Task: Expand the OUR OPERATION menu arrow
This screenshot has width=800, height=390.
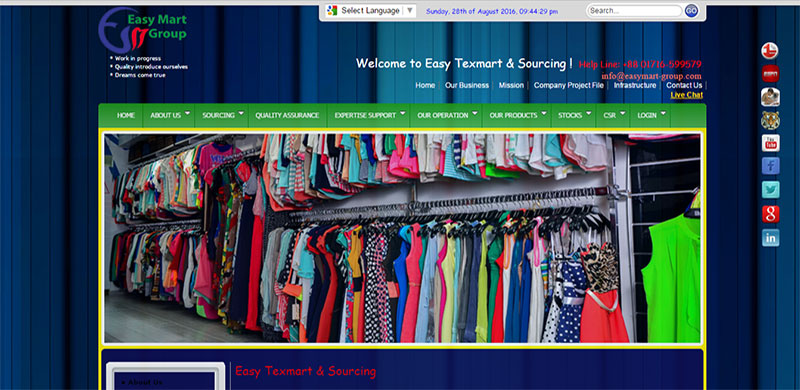Action: tap(474, 113)
